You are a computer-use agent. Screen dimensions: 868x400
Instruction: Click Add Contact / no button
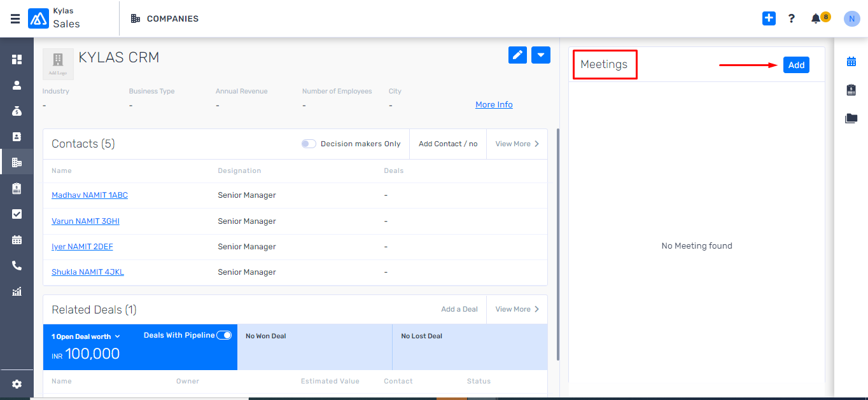[448, 144]
